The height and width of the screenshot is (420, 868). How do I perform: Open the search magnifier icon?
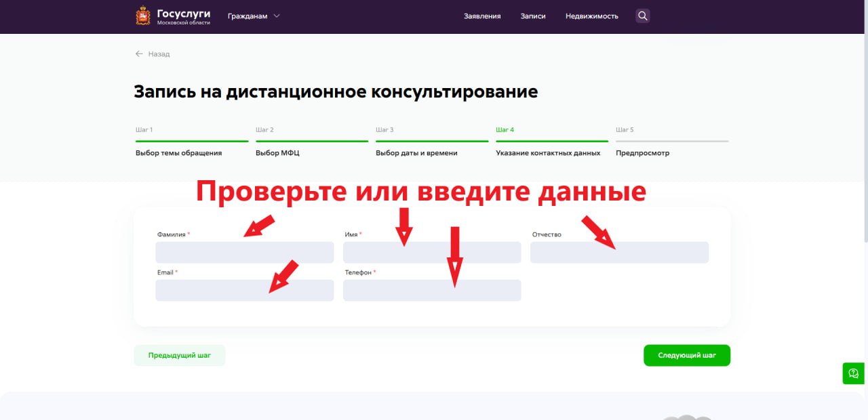[642, 16]
